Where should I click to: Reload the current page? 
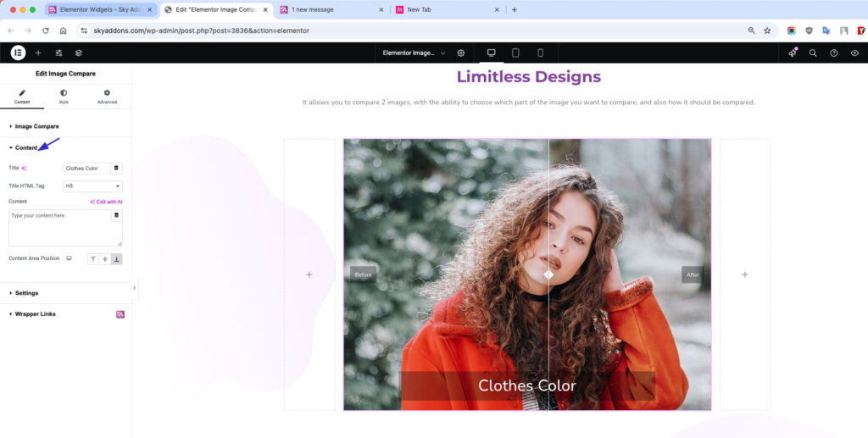click(x=46, y=31)
